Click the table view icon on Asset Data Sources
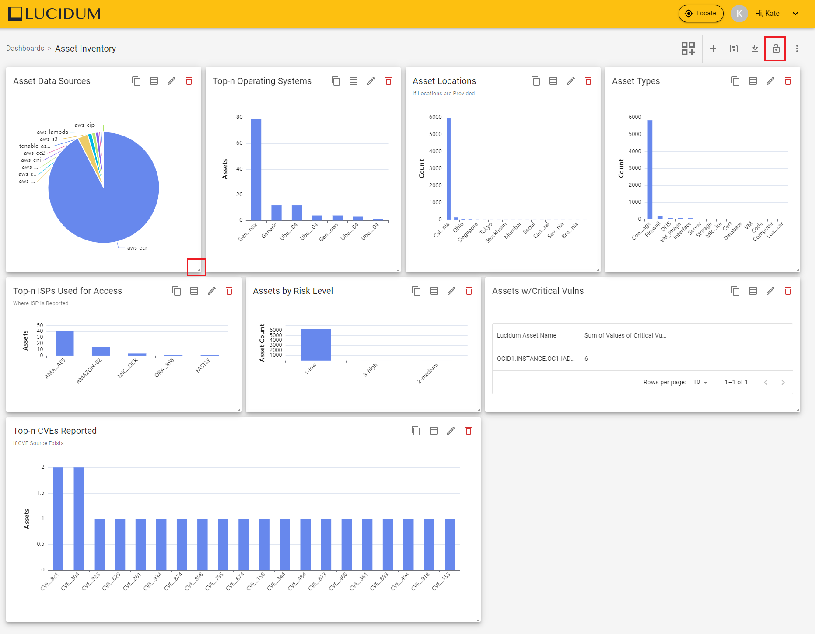This screenshot has height=634, width=840. (x=154, y=80)
